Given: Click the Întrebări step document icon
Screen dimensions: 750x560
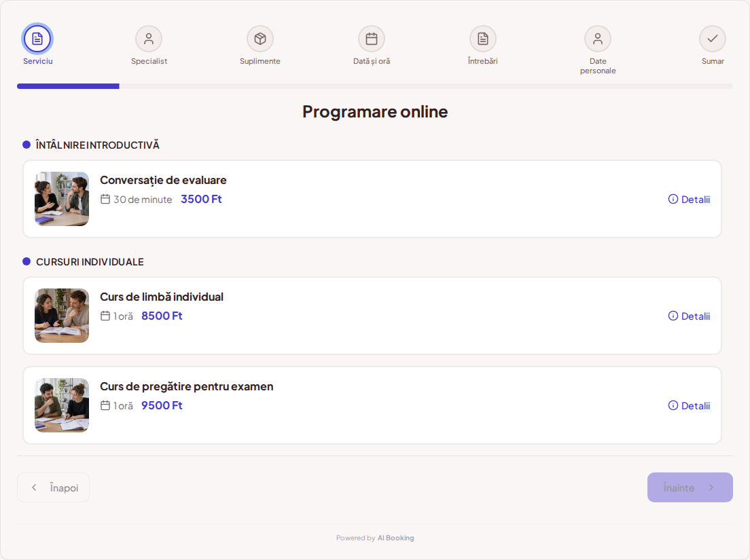Looking at the screenshot, I should tap(483, 39).
